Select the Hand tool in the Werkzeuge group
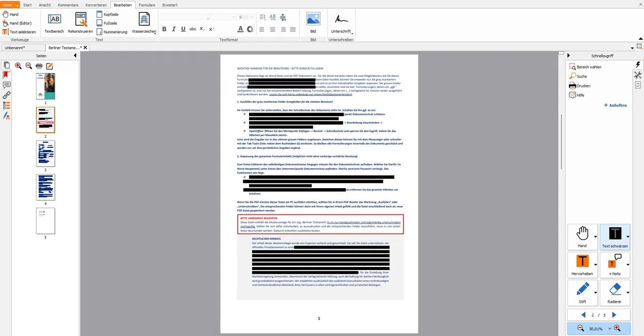The image size is (644, 336). [10, 14]
